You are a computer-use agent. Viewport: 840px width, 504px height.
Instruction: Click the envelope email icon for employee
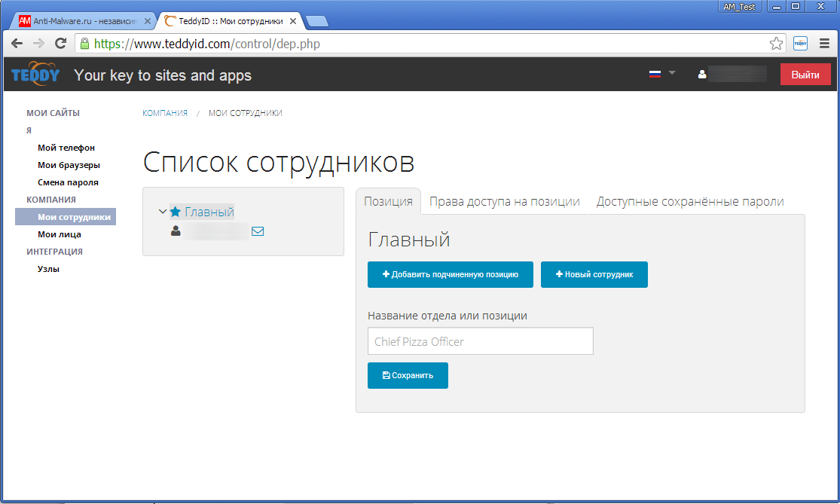point(258,231)
